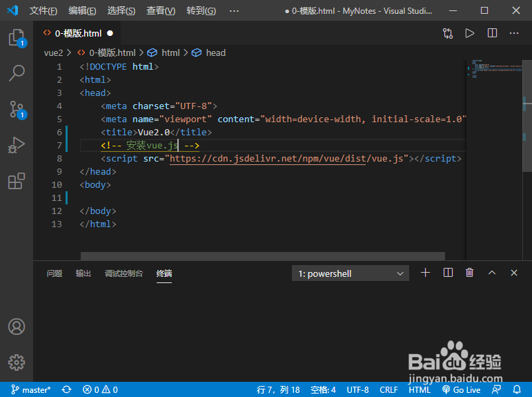Maximize panel size with chevron up
Viewport: 532px width, 397px height.
tap(492, 273)
